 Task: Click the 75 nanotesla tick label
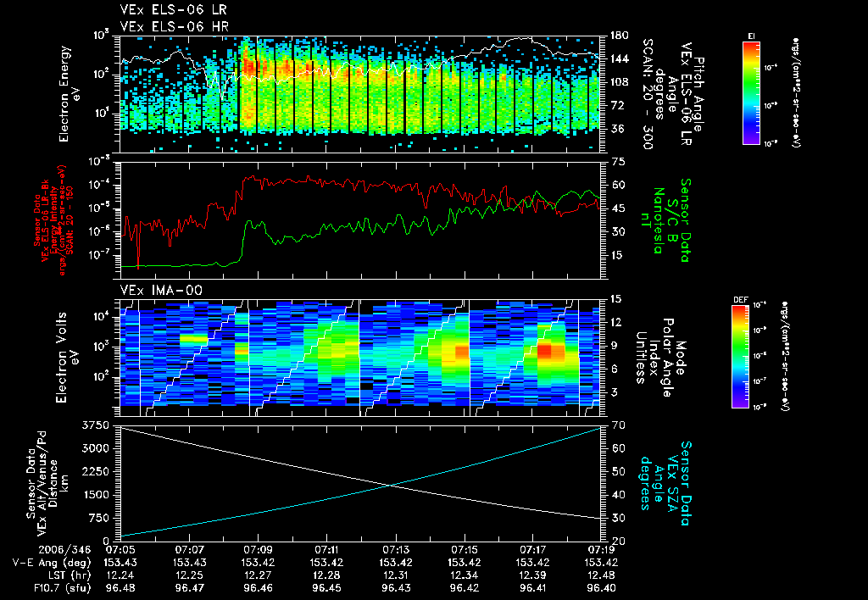[619, 162]
